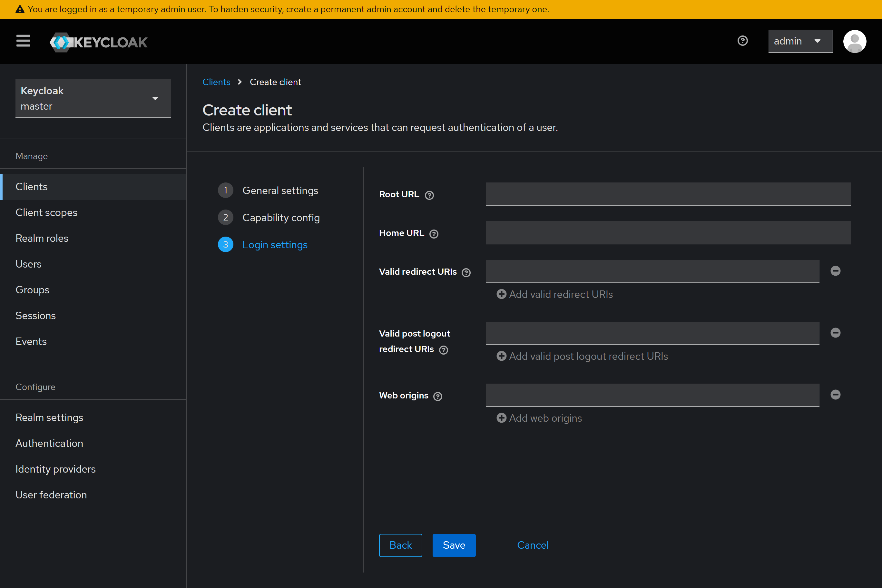882x588 pixels.
Task: Show help for Valid post logout redirect URIs
Action: pos(443,349)
